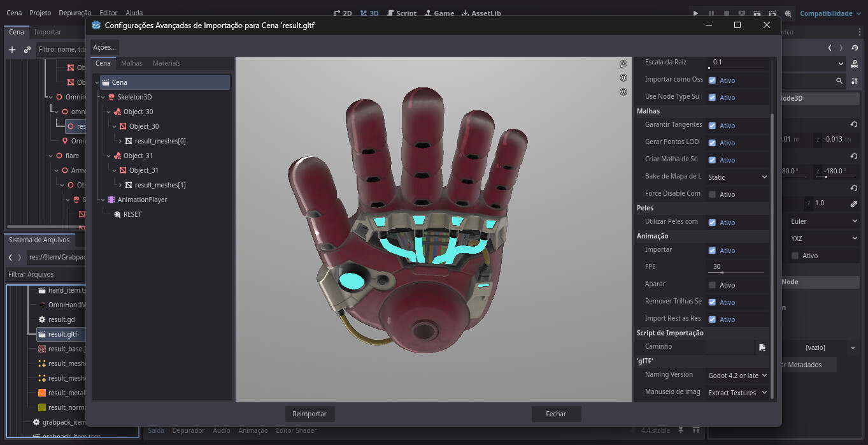Viewport: 868px width, 445px height.
Task: Run the project with the play icon
Action: 695,13
